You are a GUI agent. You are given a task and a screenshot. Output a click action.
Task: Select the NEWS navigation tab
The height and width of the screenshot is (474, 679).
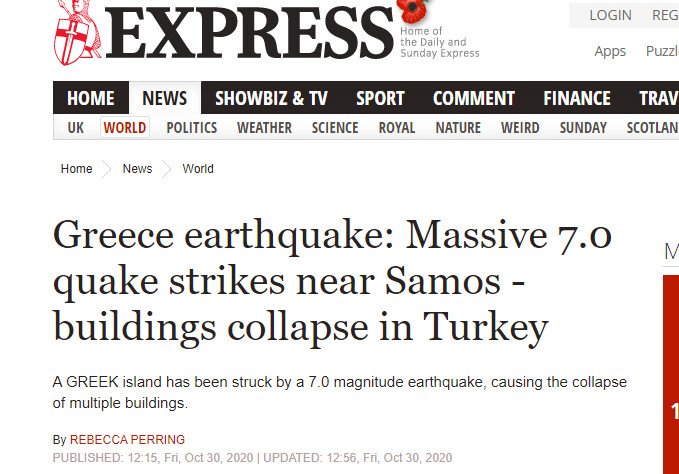tap(165, 98)
